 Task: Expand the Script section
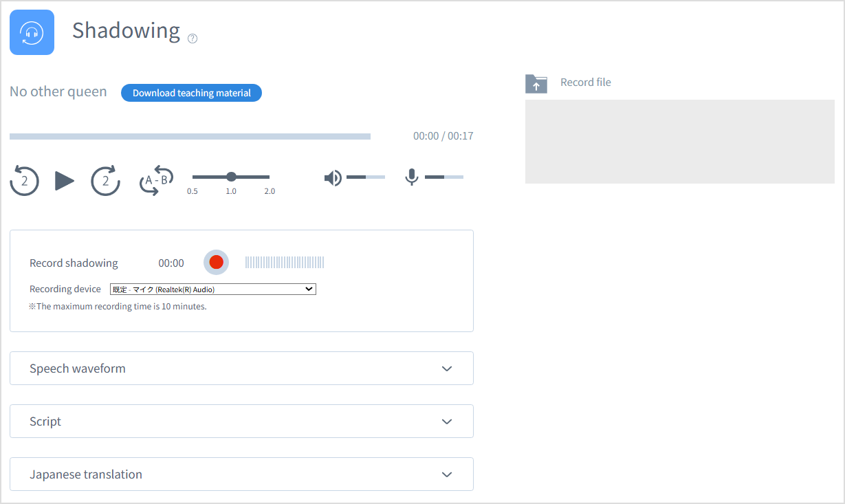pos(241,421)
